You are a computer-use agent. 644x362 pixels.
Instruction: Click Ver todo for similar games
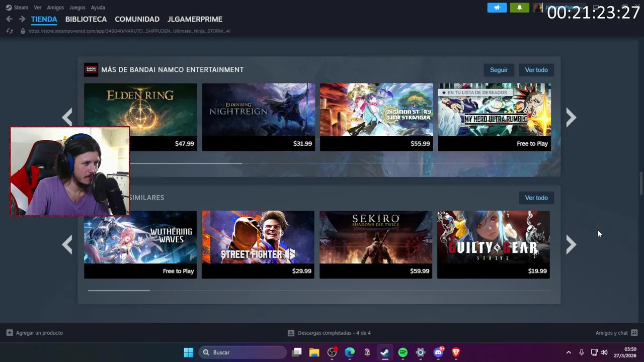(536, 198)
